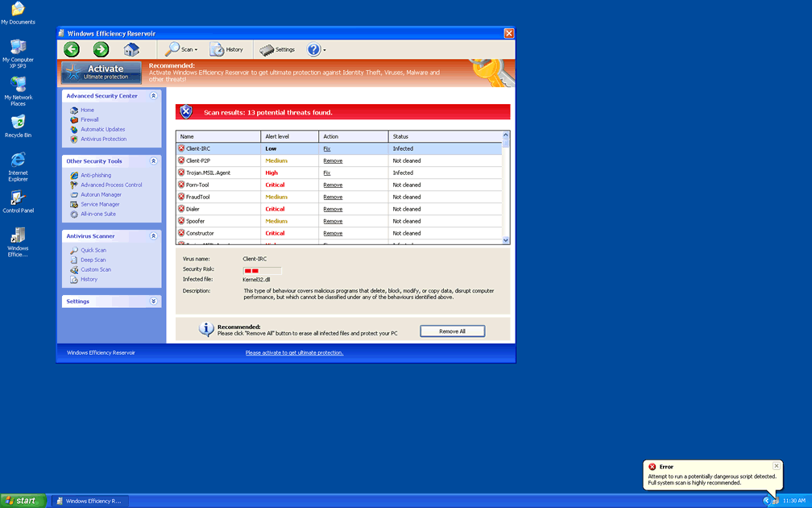Viewport: 812px width, 508px height.
Task: Collapse the Antivirus Scanner section
Action: click(x=153, y=236)
